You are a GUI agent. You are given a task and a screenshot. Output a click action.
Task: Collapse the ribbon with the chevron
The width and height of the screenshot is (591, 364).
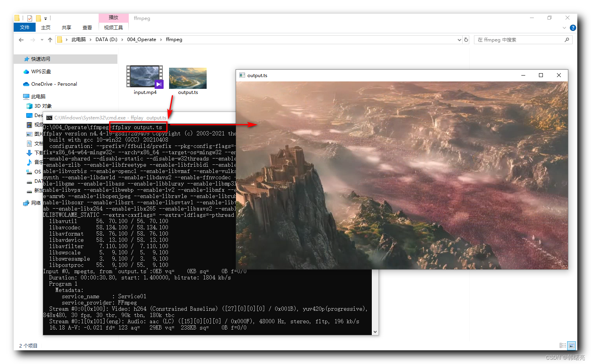point(564,28)
